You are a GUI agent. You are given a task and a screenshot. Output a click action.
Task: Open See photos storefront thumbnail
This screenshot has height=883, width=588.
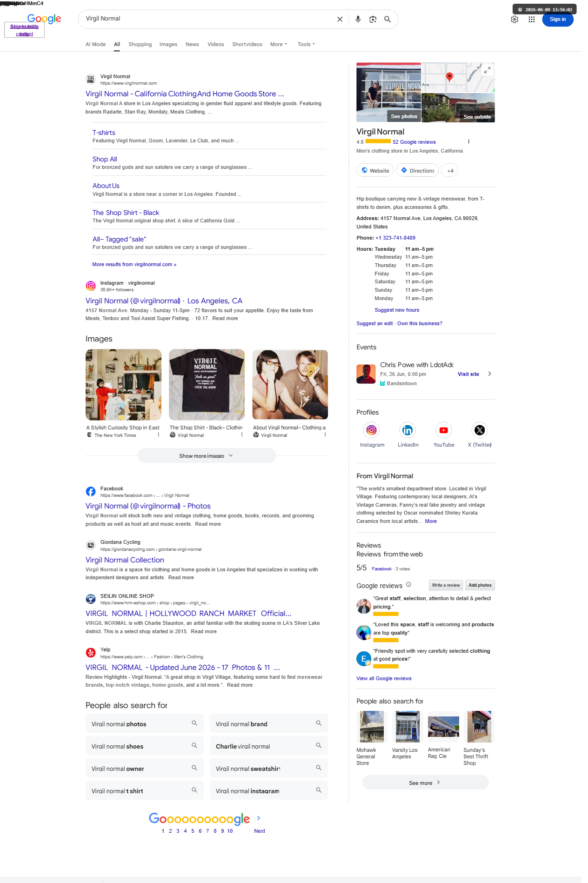[388, 92]
